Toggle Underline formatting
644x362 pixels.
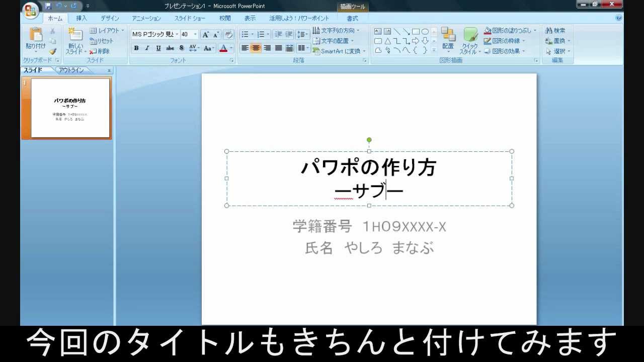158,48
